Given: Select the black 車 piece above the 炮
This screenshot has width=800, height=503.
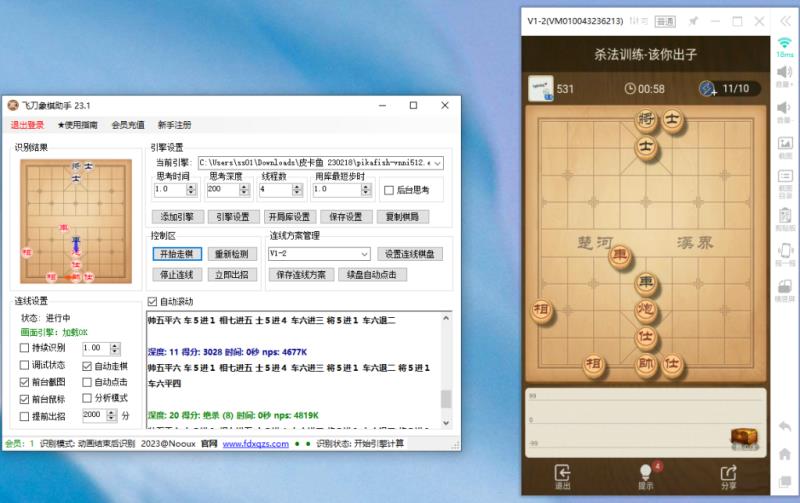Looking at the screenshot, I should click(x=646, y=282).
